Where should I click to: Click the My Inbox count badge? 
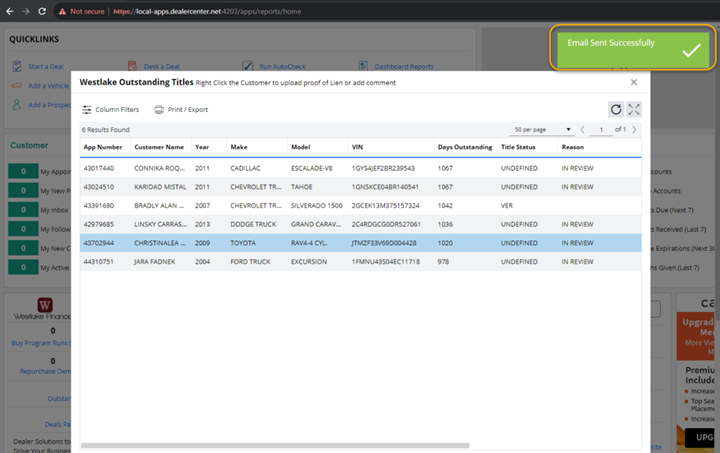[x=23, y=210]
